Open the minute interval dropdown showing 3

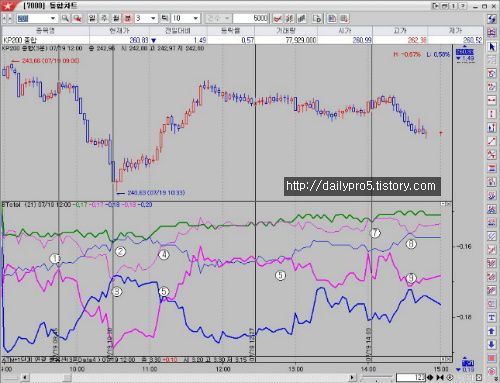tap(153, 18)
